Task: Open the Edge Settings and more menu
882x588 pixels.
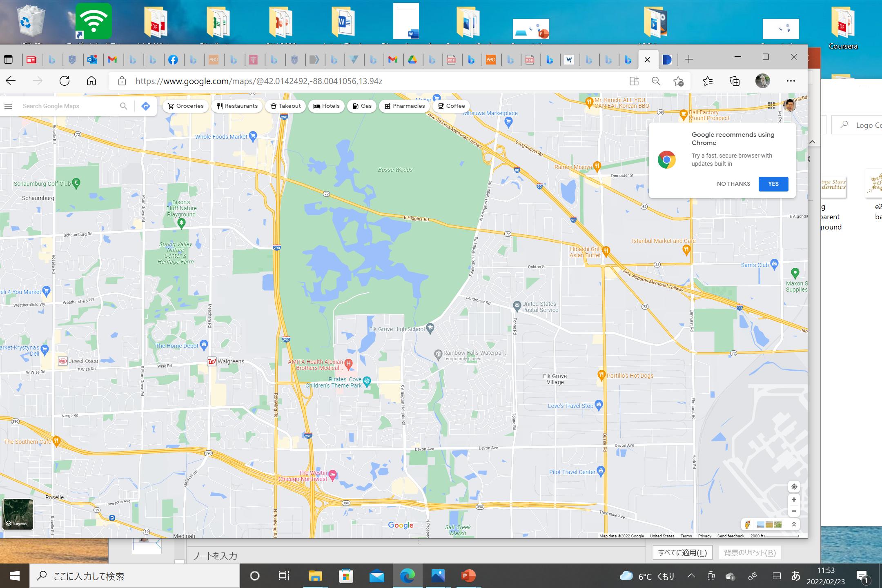Action: (791, 81)
